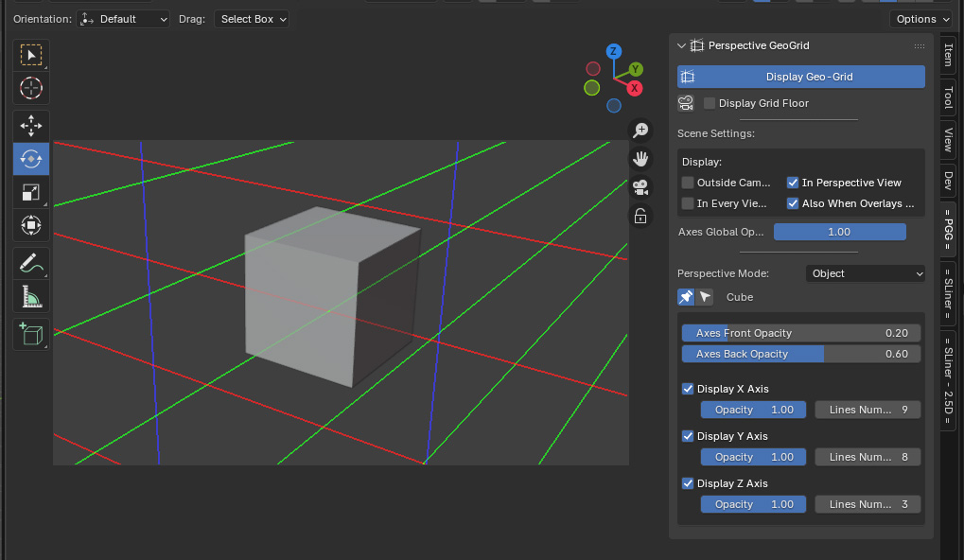The height and width of the screenshot is (560, 964).
Task: Pick the Add Cube tool
Action: [31, 334]
